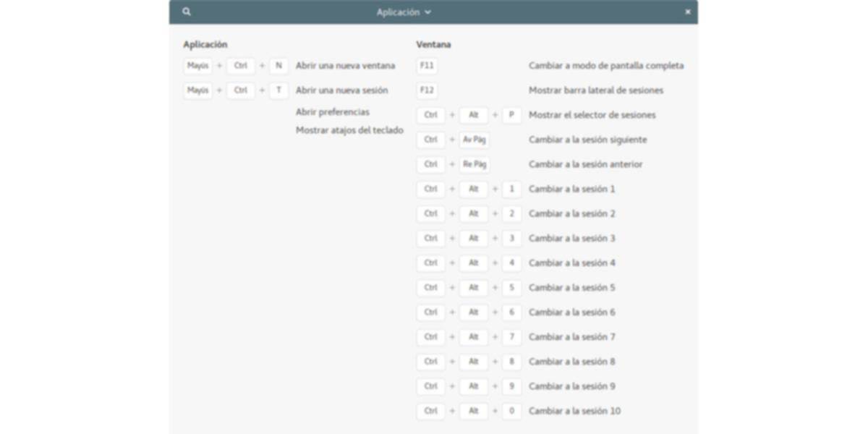Image resolution: width=868 pixels, height=434 pixels.
Task: Select the 'Abrir preferencias' entry
Action: [333, 112]
